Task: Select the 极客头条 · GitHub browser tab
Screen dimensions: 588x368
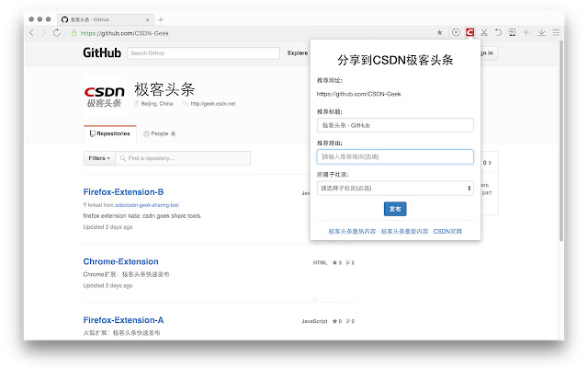Action: click(x=105, y=19)
